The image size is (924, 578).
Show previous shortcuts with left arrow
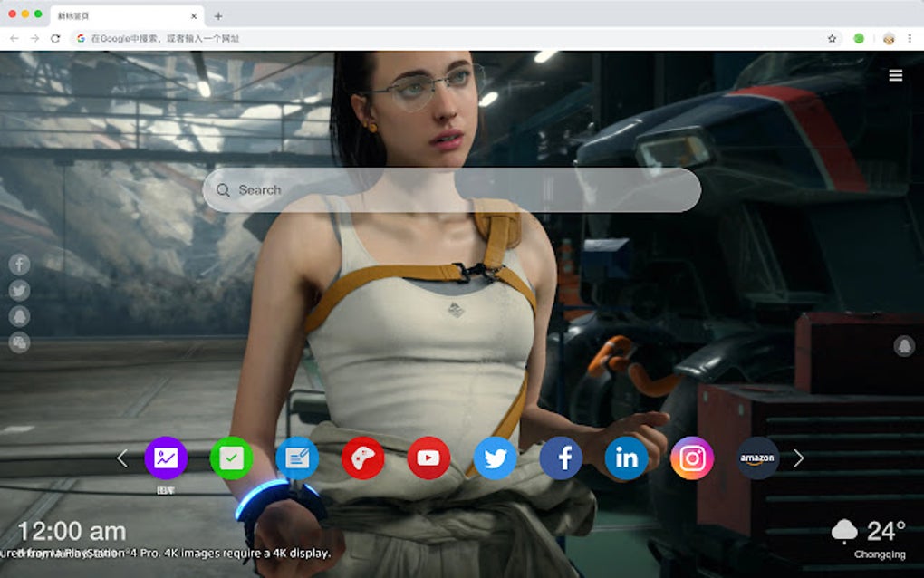click(122, 458)
